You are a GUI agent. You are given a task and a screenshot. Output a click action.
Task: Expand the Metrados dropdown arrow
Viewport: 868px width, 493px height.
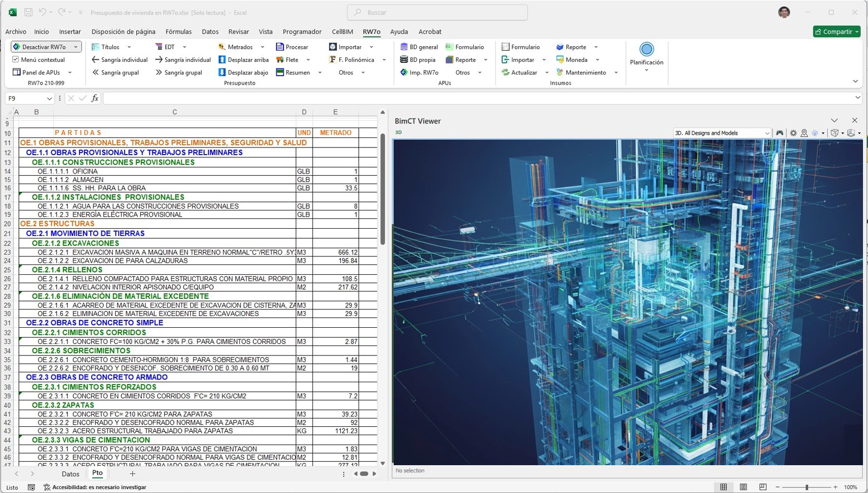pos(264,47)
